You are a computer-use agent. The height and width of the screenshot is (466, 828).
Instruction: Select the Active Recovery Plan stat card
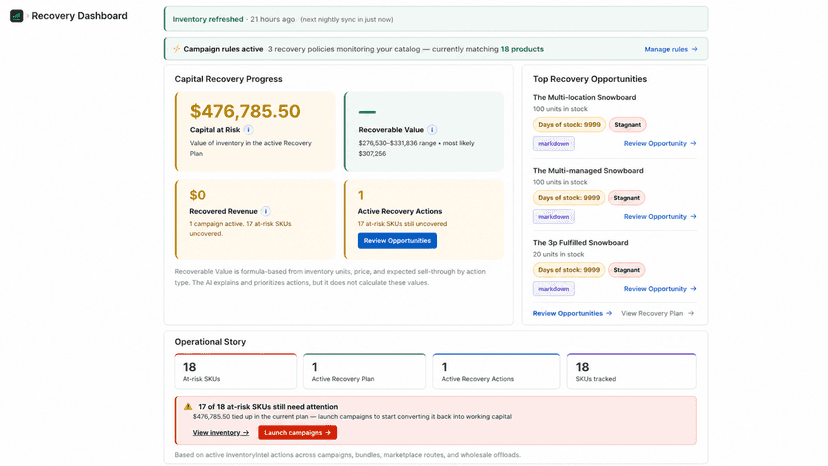pos(364,371)
